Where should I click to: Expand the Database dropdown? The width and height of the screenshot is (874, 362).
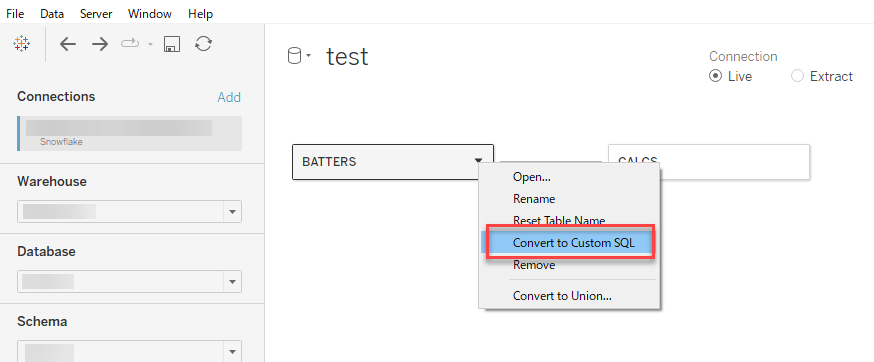click(x=232, y=282)
